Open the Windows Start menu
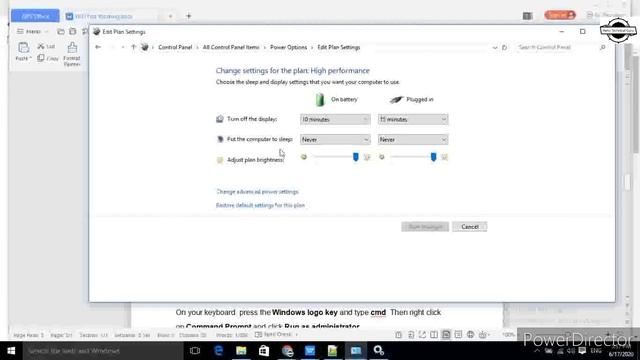This screenshot has height=360, width=640. coord(11,351)
